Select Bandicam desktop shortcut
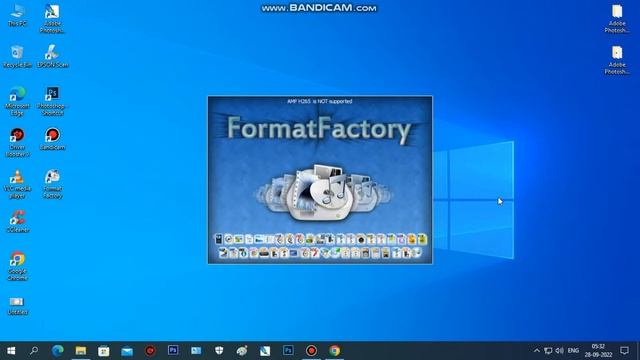This screenshot has height=360, width=640. click(x=53, y=139)
